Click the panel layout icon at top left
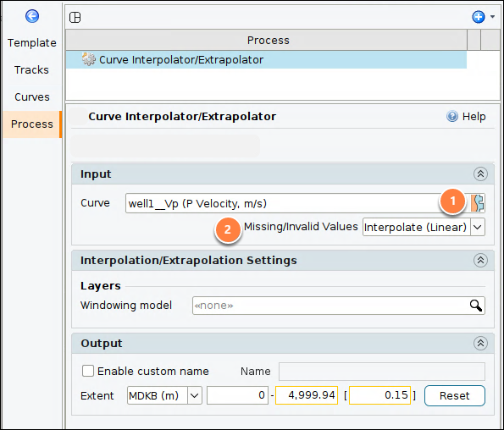The width and height of the screenshot is (504, 430). [75, 17]
